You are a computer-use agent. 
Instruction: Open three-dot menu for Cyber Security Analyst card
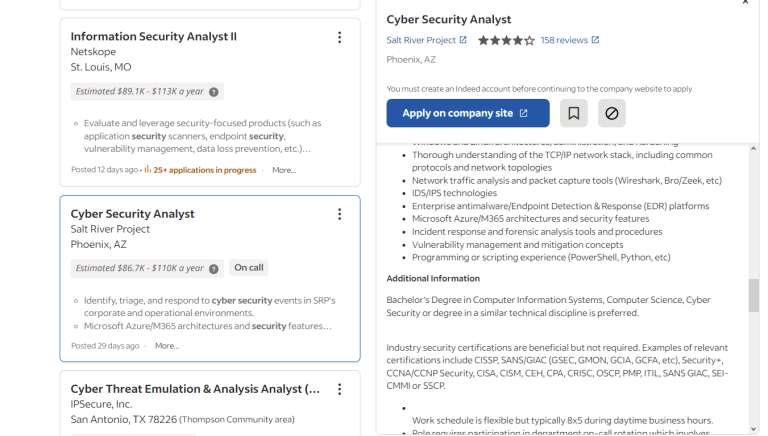pyautogui.click(x=339, y=214)
